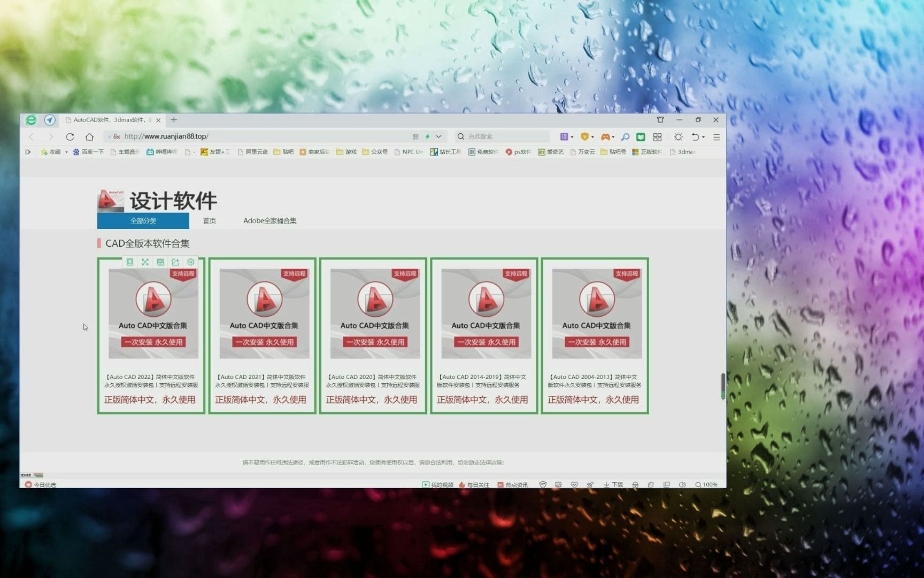924x578 pixels.
Task: Expand the undo closed tab dropdown
Action: coord(703,137)
